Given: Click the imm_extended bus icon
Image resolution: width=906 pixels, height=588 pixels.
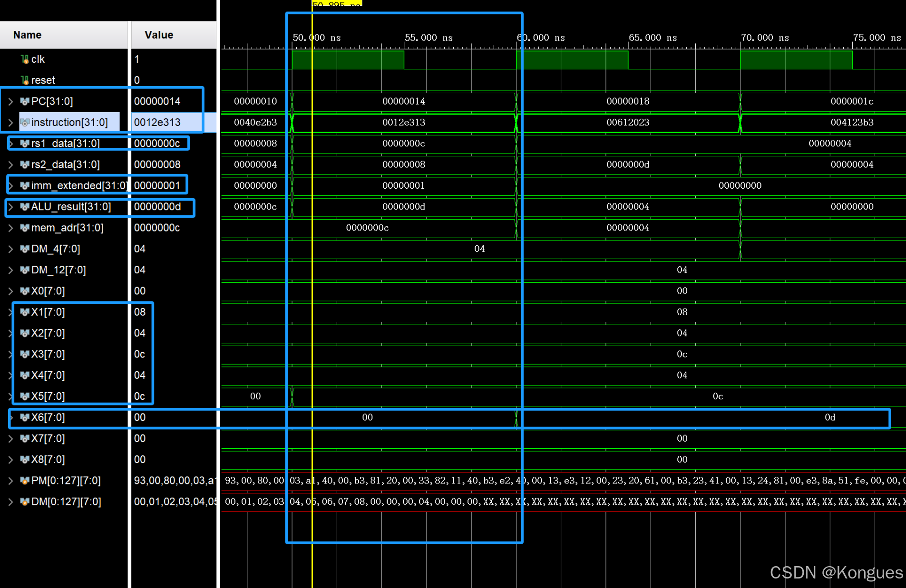Looking at the screenshot, I should click(25, 185).
